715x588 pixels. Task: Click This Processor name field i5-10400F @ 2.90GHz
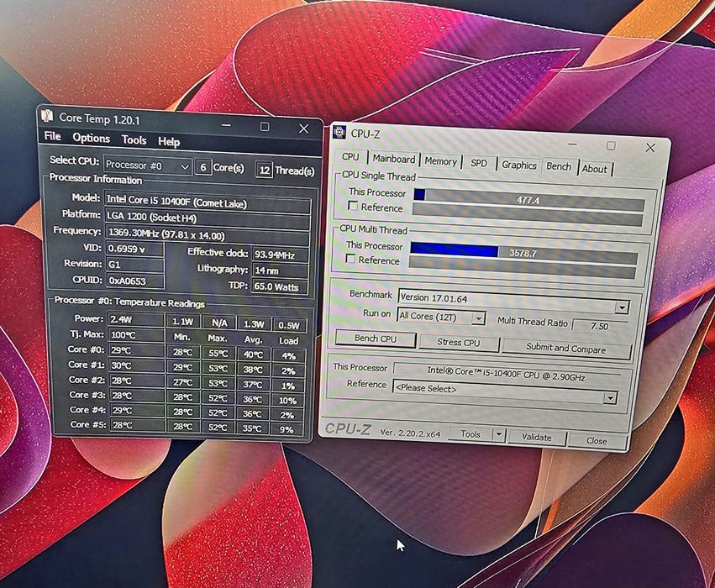(x=507, y=373)
